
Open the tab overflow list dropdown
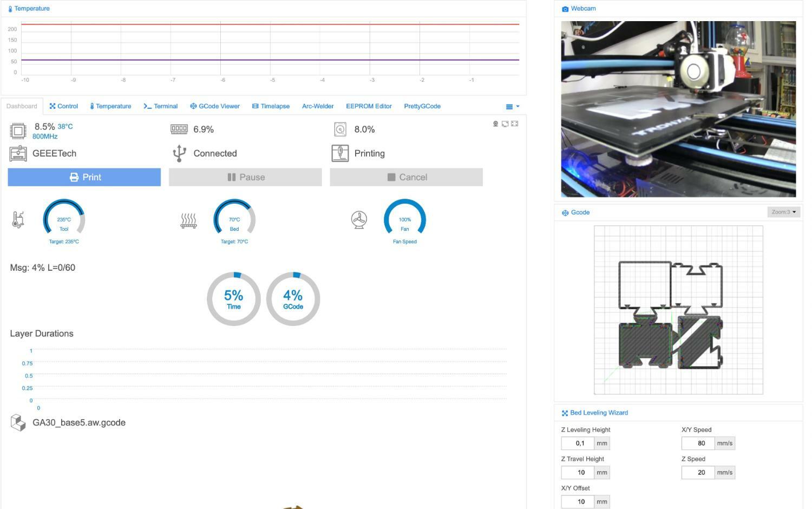[512, 107]
